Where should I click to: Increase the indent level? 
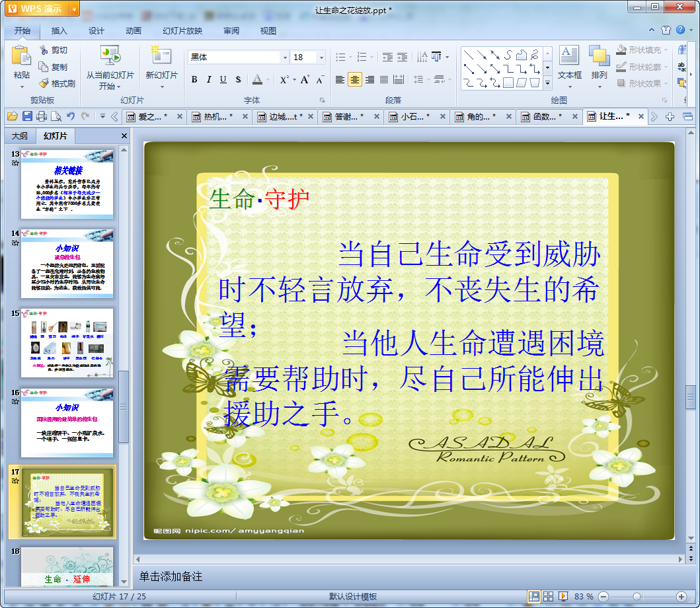[x=403, y=57]
